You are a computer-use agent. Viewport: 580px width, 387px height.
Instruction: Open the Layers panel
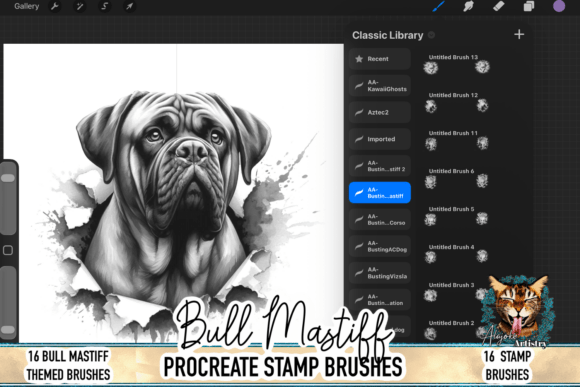click(529, 6)
